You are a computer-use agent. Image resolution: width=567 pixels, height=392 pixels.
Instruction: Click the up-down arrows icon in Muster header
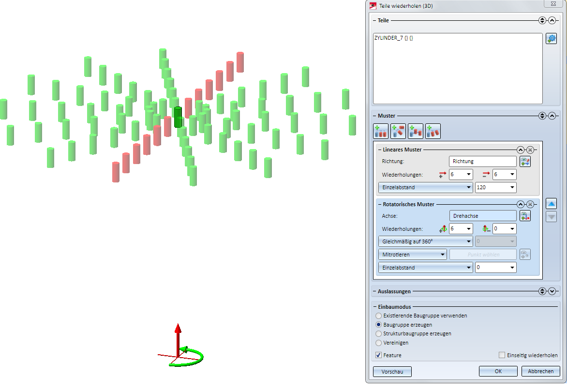click(x=542, y=116)
